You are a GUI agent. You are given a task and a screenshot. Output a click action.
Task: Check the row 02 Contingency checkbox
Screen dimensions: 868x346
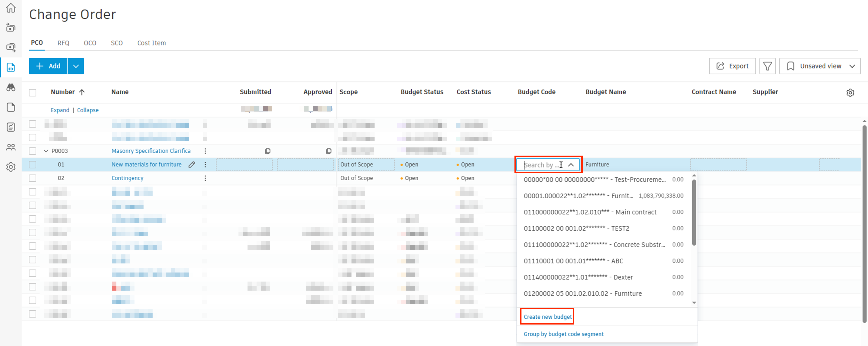[x=33, y=178]
